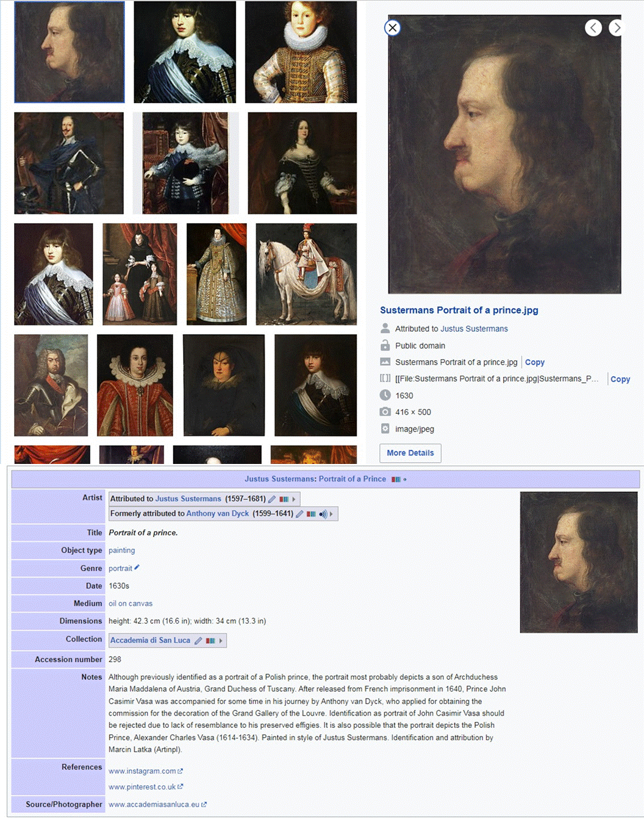Expand the Justus Sustermans creator box arrow
Screen dimensions: 644x820
(294, 499)
